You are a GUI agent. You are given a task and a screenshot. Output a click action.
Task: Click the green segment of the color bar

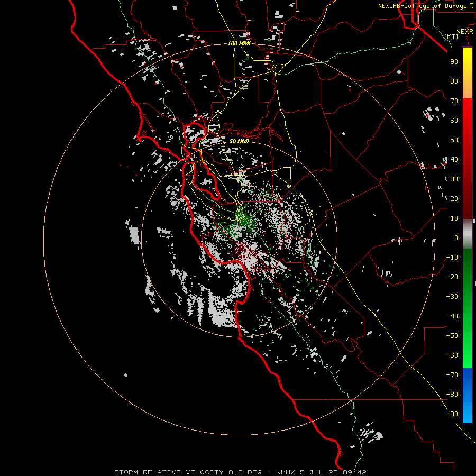point(467,309)
